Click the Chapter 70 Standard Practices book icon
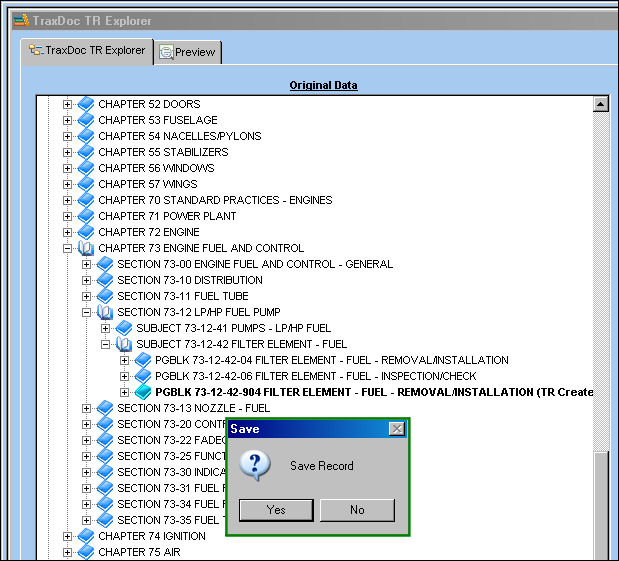Screen dimensions: 619x561 pos(86,200)
